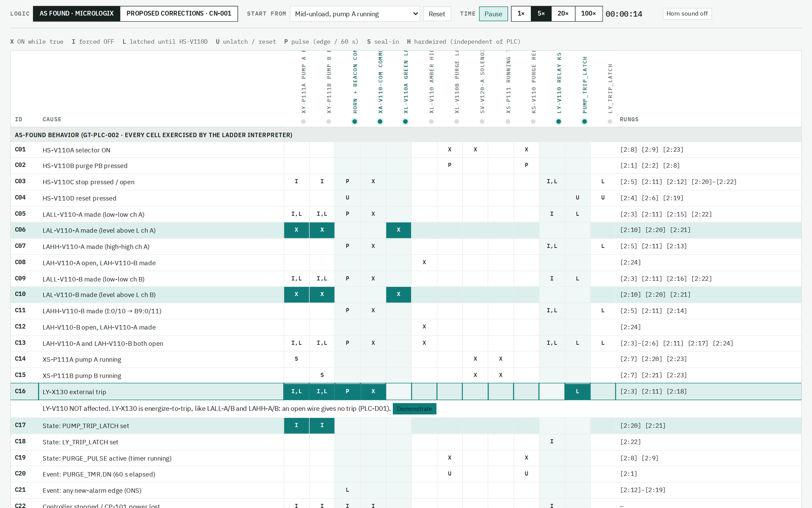
Task: Select row C01 HS-V110A selector ON
Action: [406, 150]
